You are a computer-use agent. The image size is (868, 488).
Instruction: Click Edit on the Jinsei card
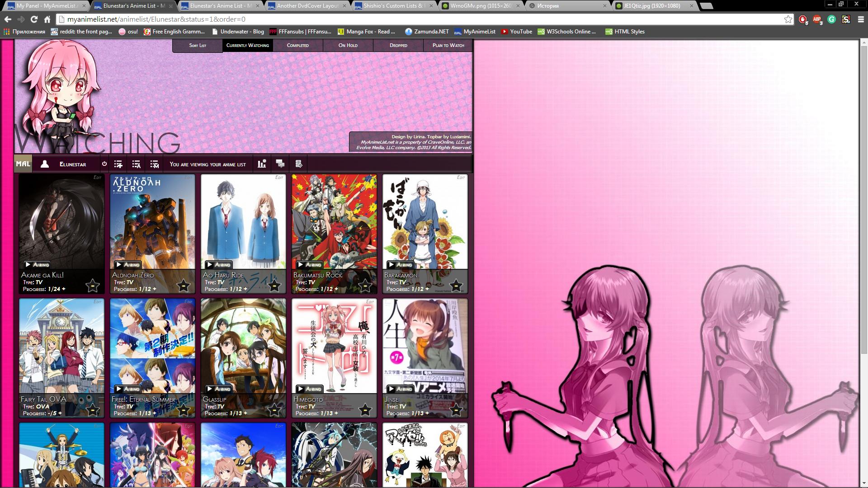461,301
